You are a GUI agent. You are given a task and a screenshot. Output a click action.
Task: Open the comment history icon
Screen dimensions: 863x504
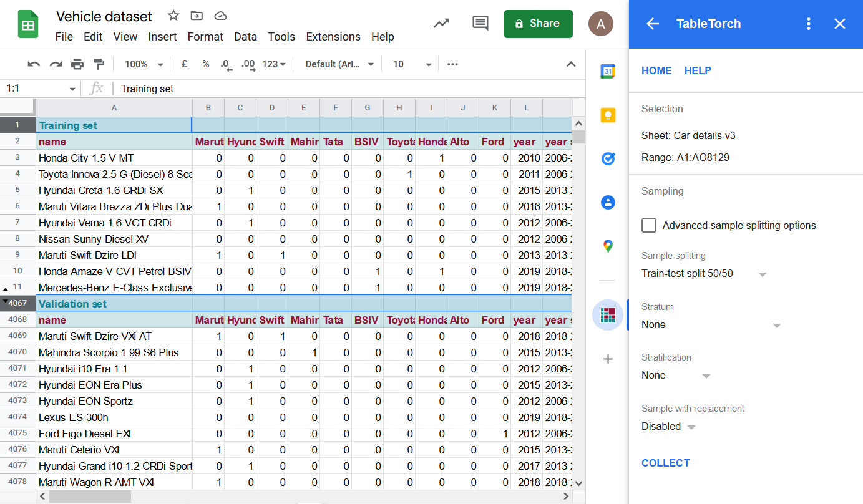point(480,24)
